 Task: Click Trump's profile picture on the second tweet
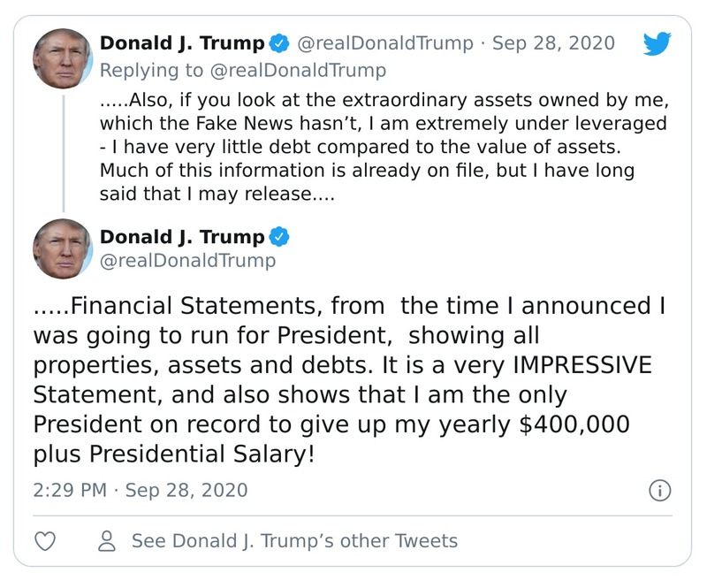tap(65, 248)
